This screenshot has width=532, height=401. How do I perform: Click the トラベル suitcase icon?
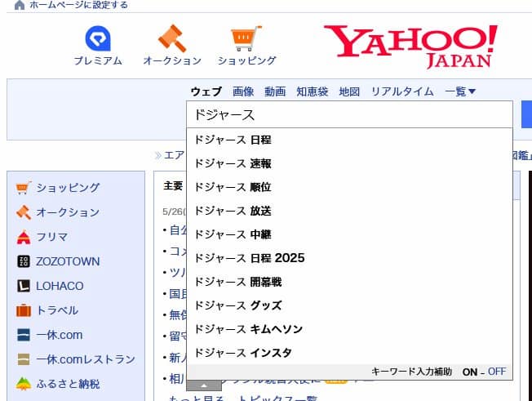click(24, 310)
